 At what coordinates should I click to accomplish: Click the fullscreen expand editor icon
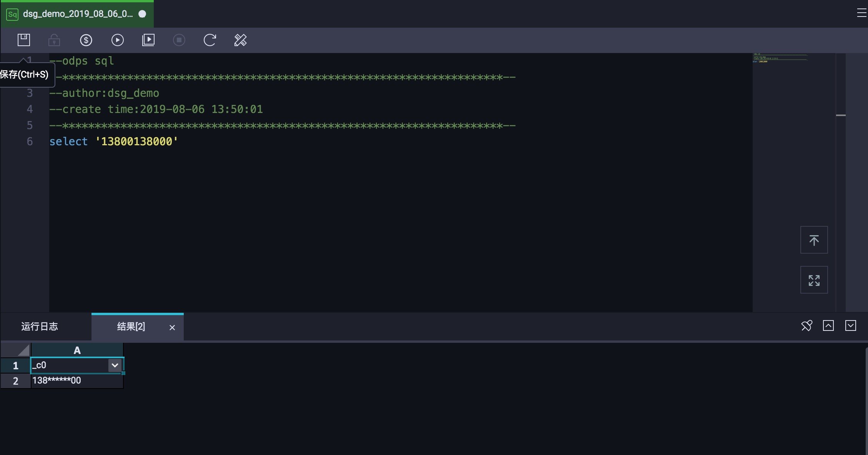(x=814, y=280)
